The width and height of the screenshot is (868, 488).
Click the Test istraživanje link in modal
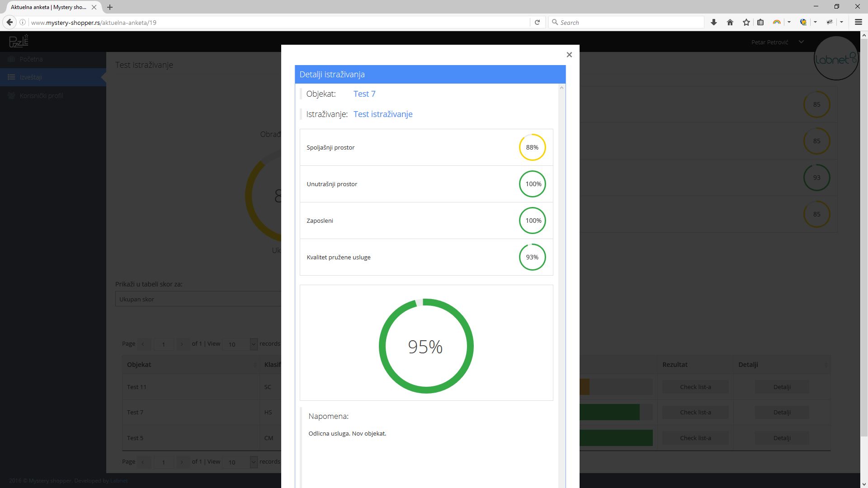(383, 114)
